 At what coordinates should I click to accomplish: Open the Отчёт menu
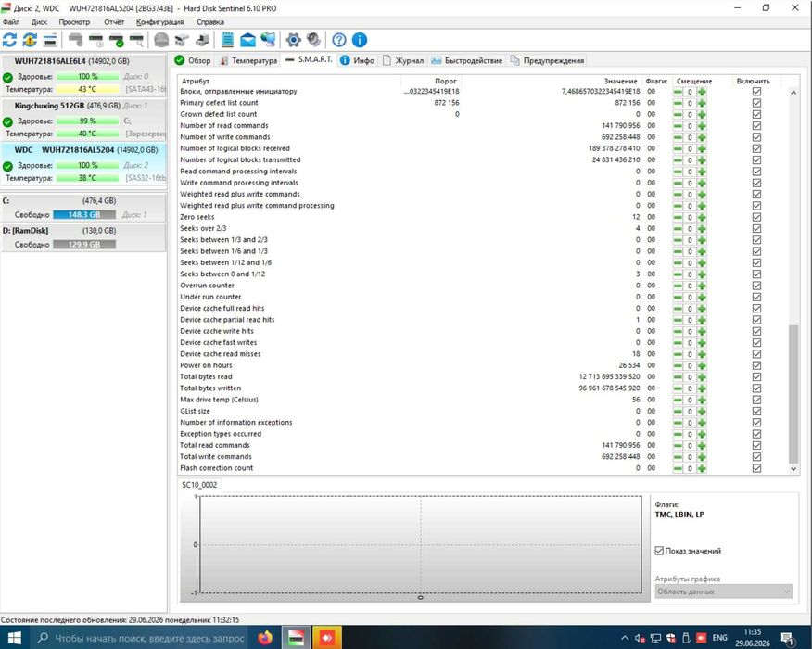(x=114, y=22)
